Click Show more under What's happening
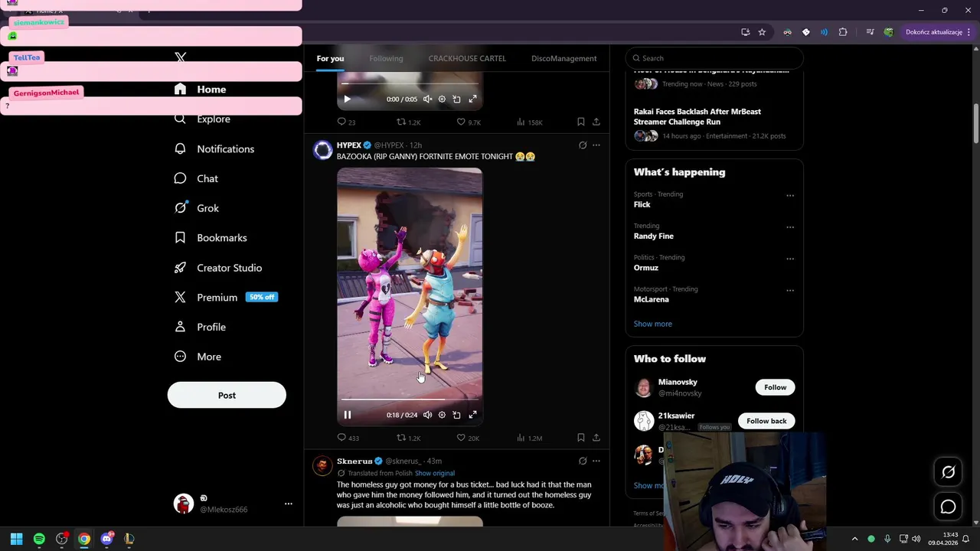Viewport: 980px width, 551px height. pyautogui.click(x=652, y=324)
